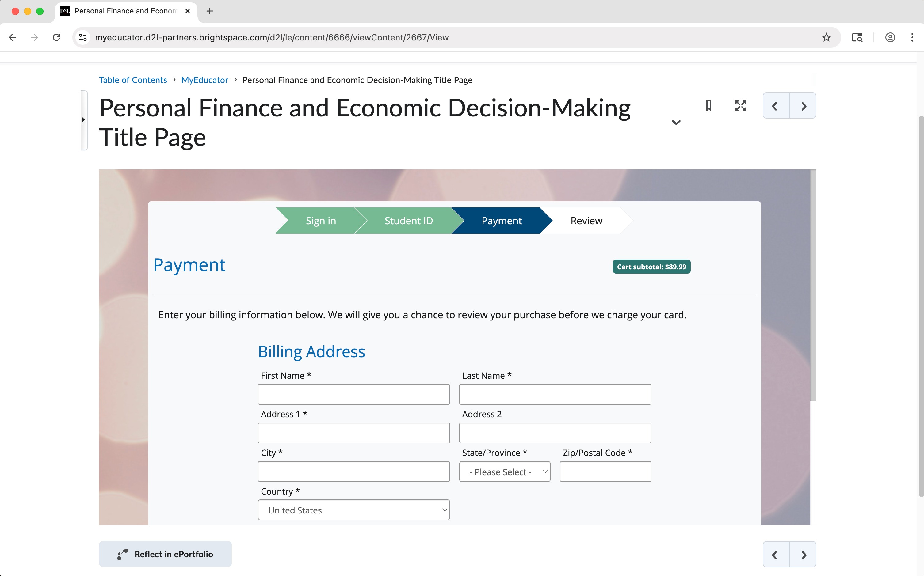Viewport: 924px width, 576px height.
Task: Expand the left side panel handle
Action: tap(83, 120)
